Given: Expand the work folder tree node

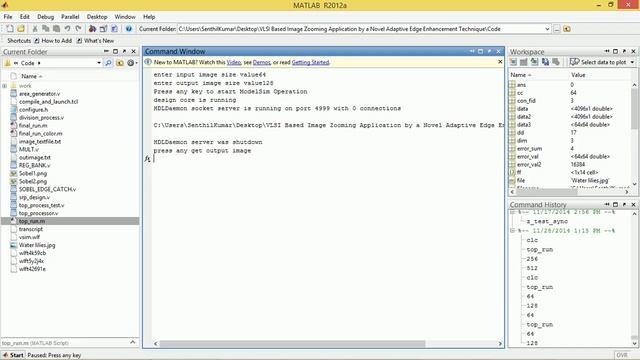Looking at the screenshot, I should 4,86.
